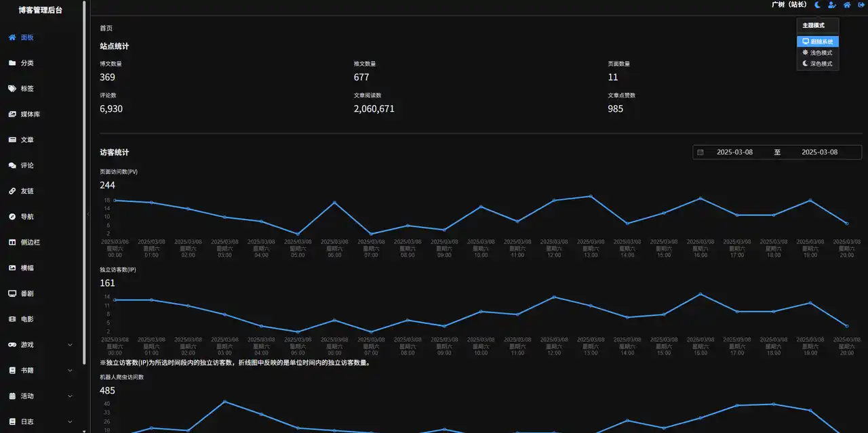Click the moon theme switcher icon in header
Viewport: 868px width, 433px height.
[x=818, y=5]
